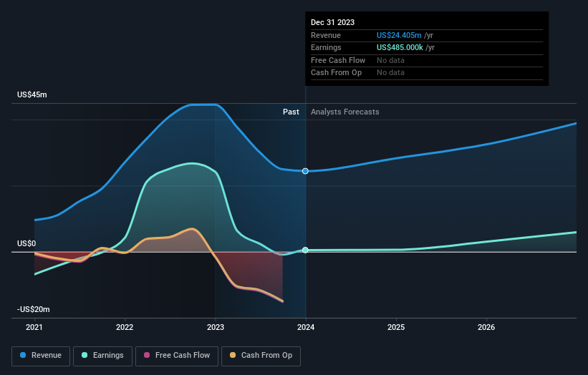Click the Analysts Forecasts label
The height and width of the screenshot is (375, 588).
click(345, 112)
